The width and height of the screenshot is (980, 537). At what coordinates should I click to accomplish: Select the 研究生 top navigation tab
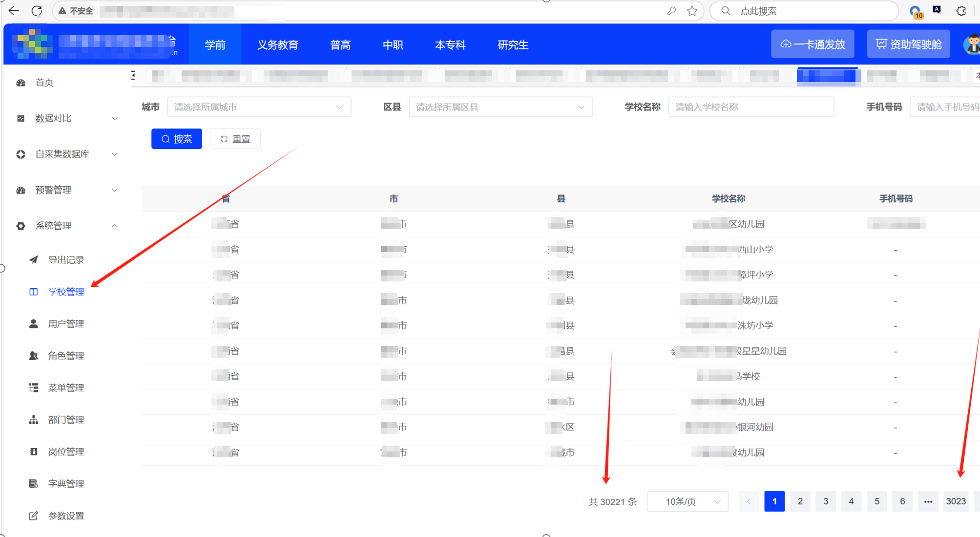tap(513, 45)
